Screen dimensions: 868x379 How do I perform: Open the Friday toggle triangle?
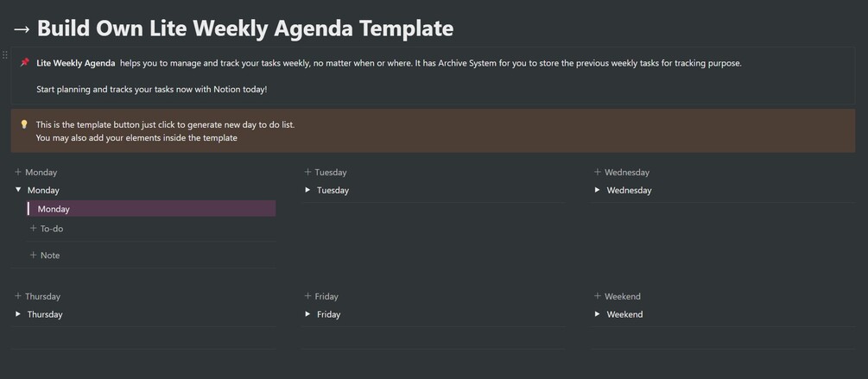click(308, 314)
